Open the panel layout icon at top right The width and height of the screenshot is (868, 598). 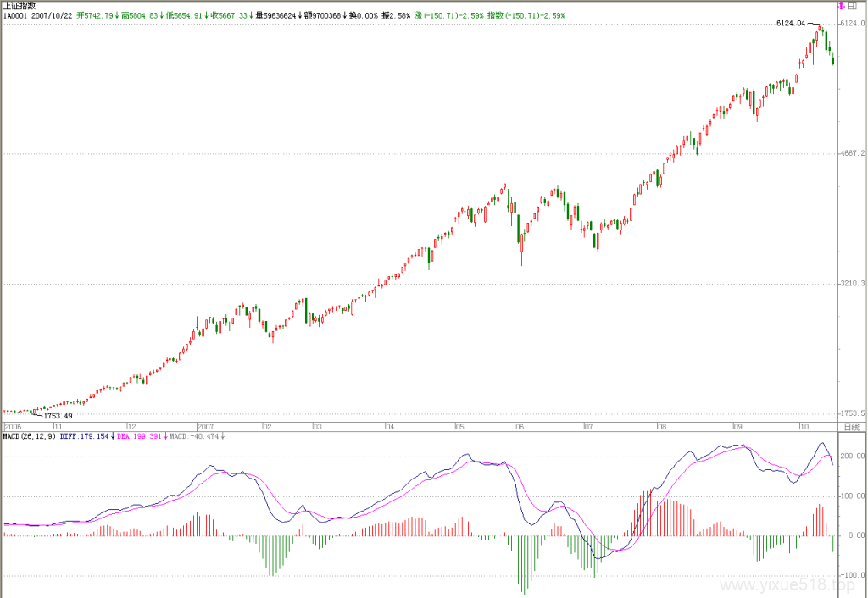point(852,6)
